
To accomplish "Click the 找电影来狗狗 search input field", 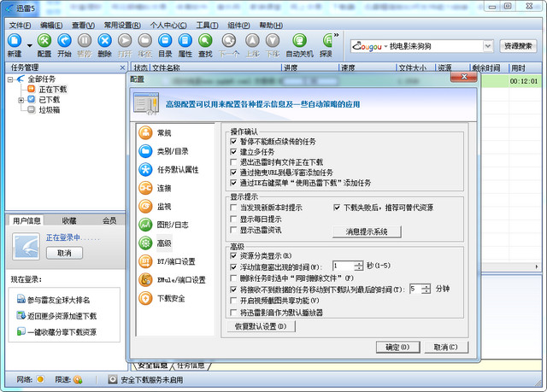I will [435, 46].
